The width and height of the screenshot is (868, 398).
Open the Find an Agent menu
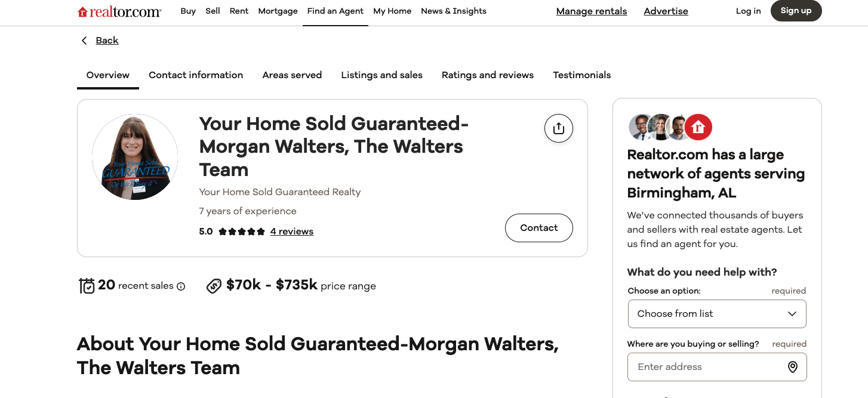335,11
